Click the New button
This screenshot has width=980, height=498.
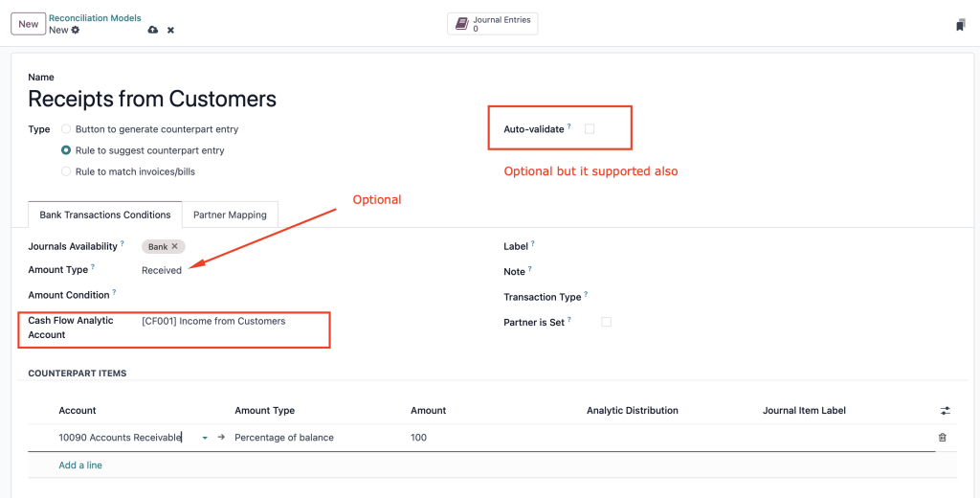pyautogui.click(x=28, y=24)
